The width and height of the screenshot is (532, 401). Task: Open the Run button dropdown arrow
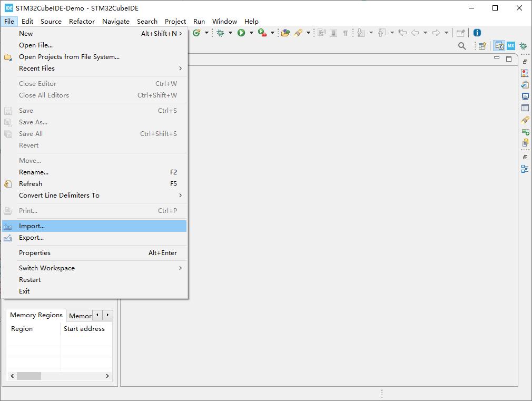[x=251, y=33]
